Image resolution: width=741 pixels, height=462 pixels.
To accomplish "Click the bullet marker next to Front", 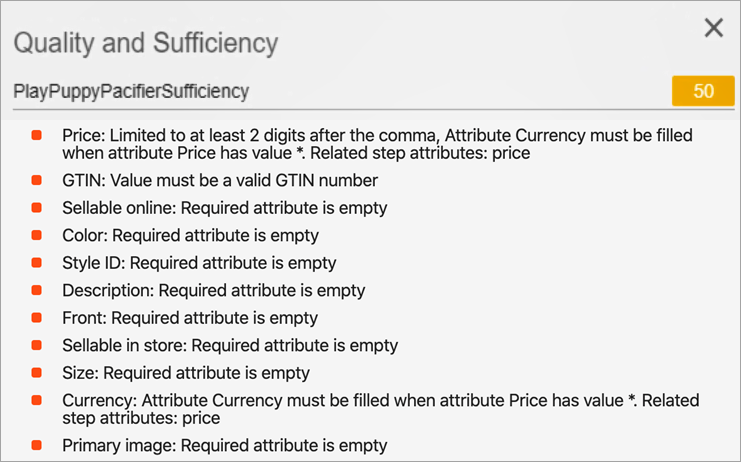I will pos(37,318).
